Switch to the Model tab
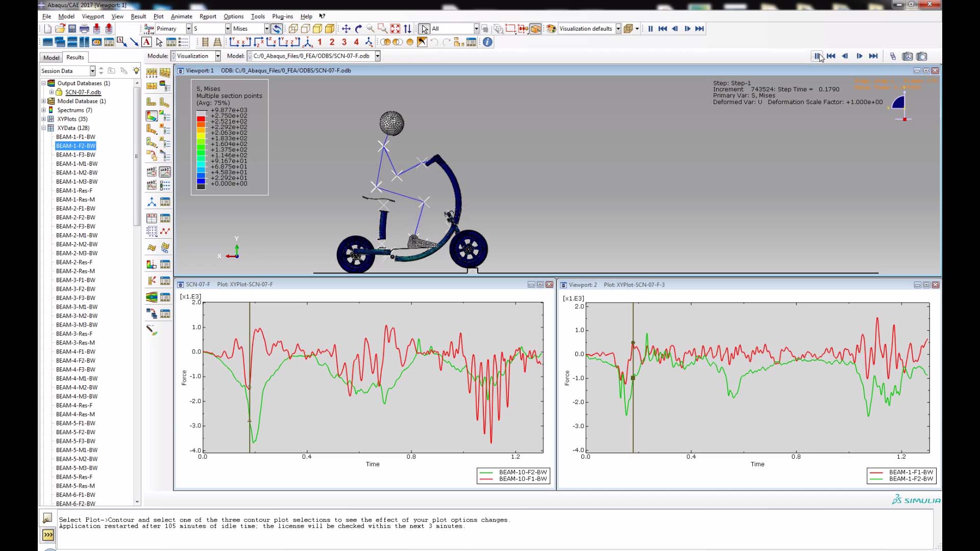The width and height of the screenshot is (980, 551). (51, 58)
